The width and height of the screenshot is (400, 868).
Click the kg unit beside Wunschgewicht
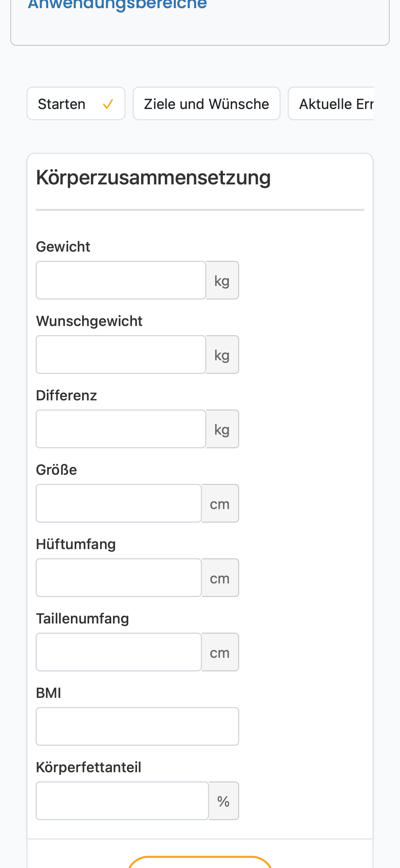click(x=222, y=355)
